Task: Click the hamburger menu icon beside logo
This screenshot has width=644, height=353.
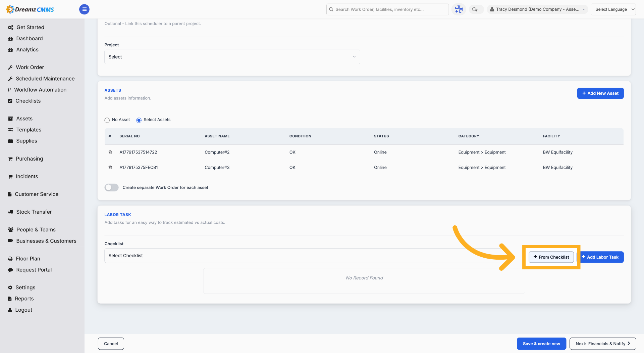Action: (84, 9)
